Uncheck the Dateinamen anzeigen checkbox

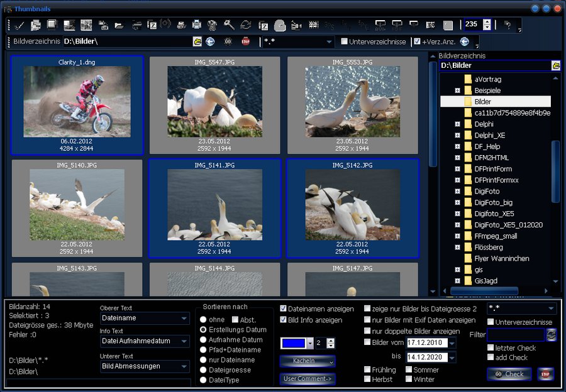point(284,308)
